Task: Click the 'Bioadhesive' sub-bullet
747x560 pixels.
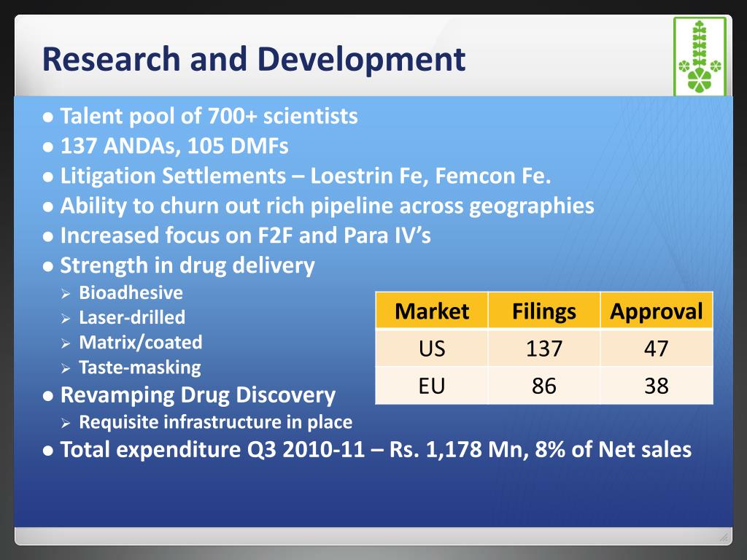Action: pyautogui.click(x=123, y=293)
